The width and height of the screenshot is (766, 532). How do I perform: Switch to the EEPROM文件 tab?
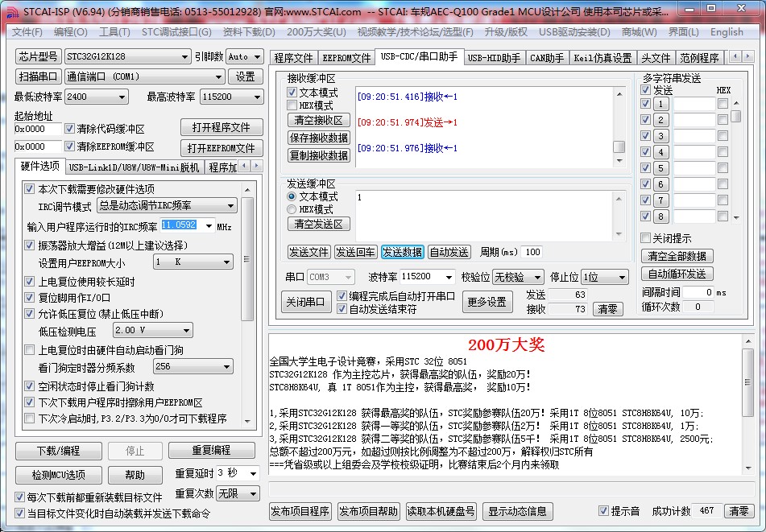click(x=346, y=58)
